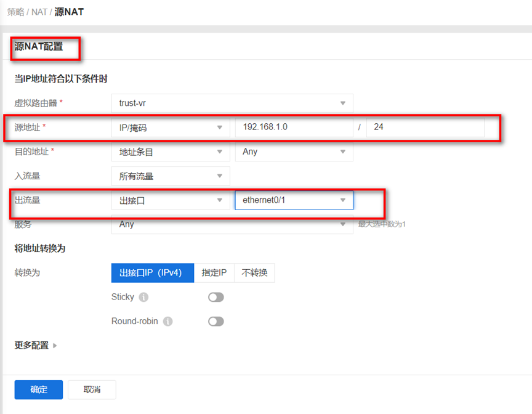Open the ethernet0/1 interface dropdown

(x=294, y=200)
